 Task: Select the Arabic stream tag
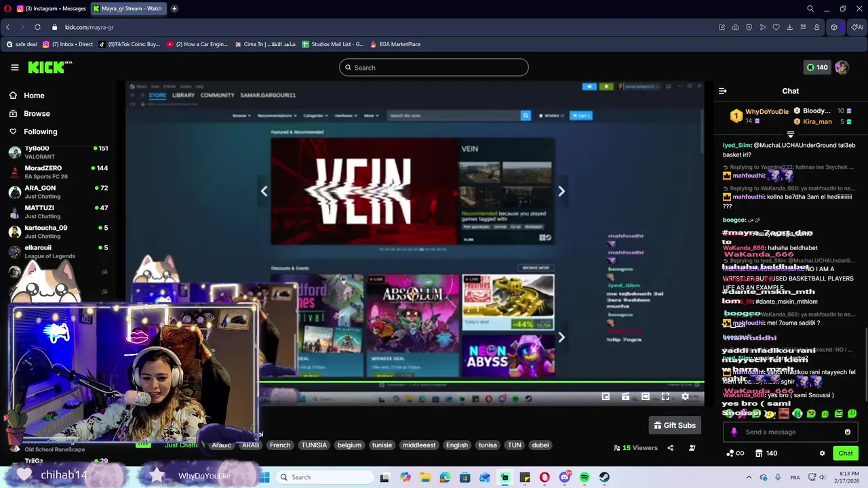pos(221,445)
